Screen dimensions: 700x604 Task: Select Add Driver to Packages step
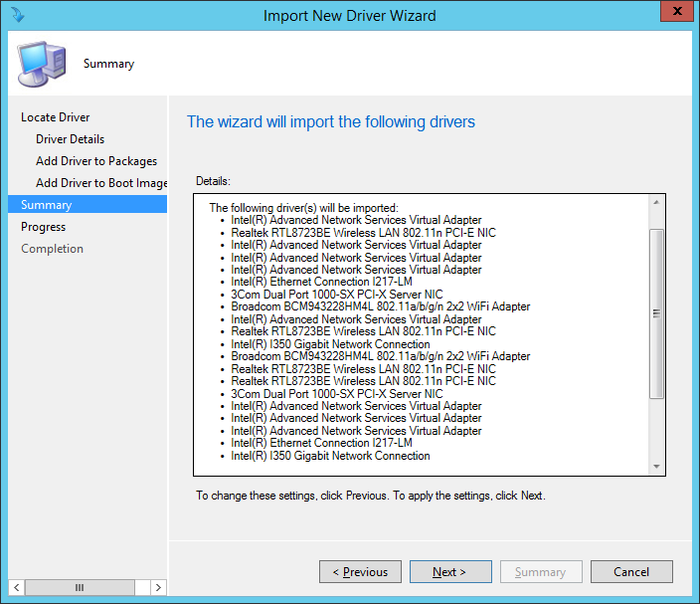click(96, 161)
